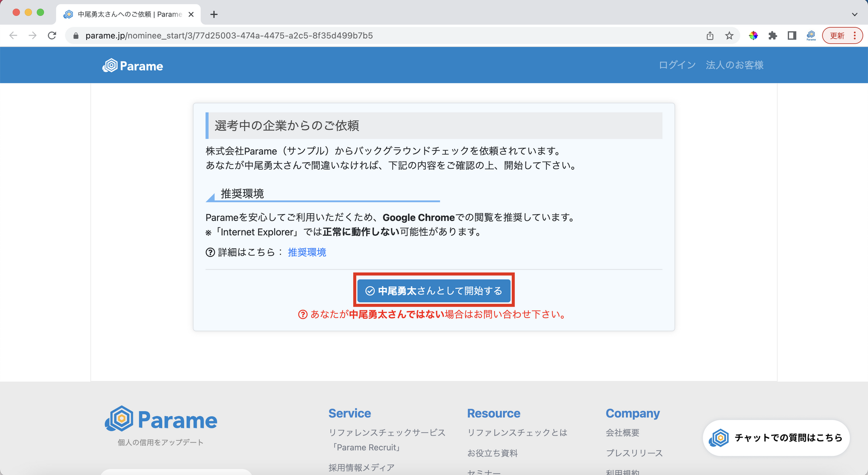Open 会社概要 footer link
This screenshot has height=475, width=868.
pos(623,432)
